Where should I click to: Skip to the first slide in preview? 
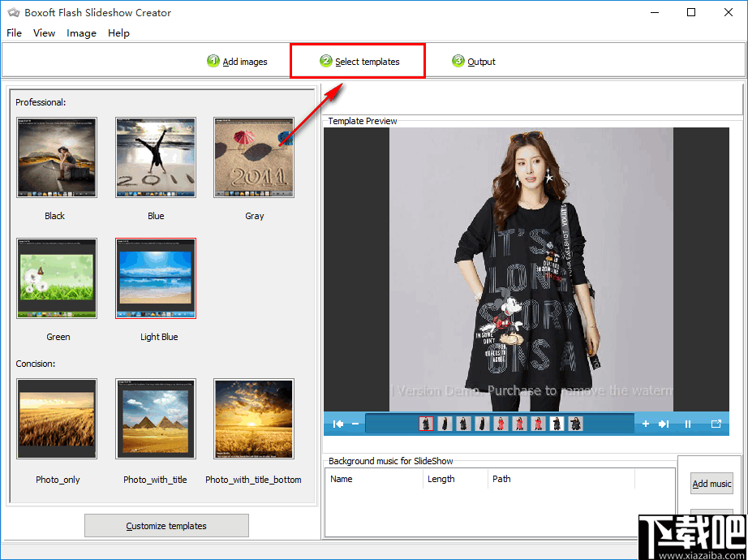(338, 424)
